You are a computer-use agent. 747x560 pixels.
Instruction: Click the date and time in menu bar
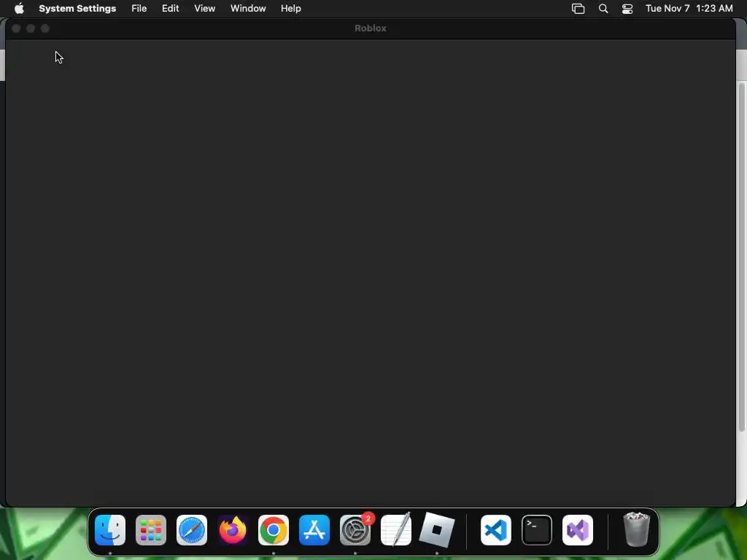[689, 9]
